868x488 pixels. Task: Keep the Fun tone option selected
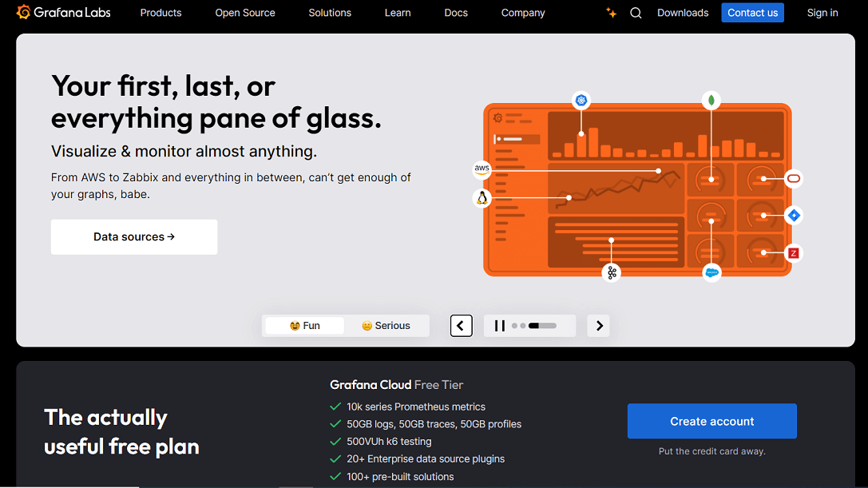coord(304,325)
